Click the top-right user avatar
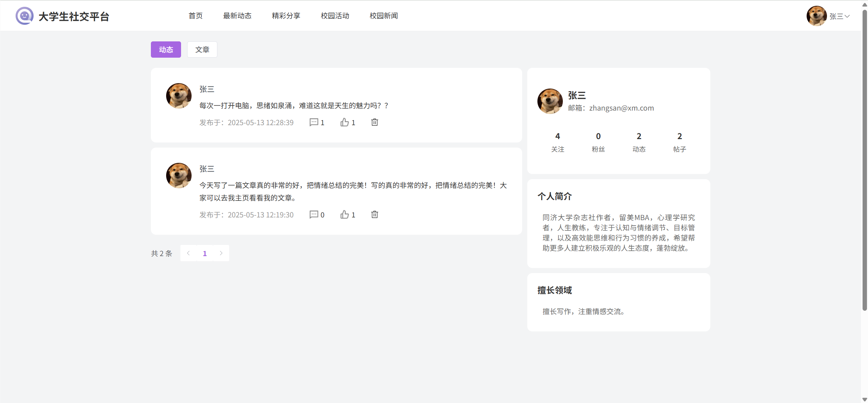The height and width of the screenshot is (403, 868). [816, 16]
